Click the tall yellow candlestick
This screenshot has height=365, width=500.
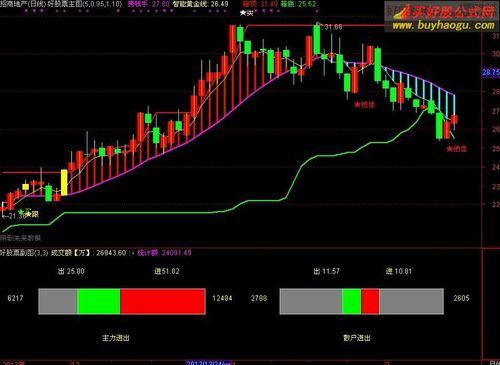tap(64, 182)
